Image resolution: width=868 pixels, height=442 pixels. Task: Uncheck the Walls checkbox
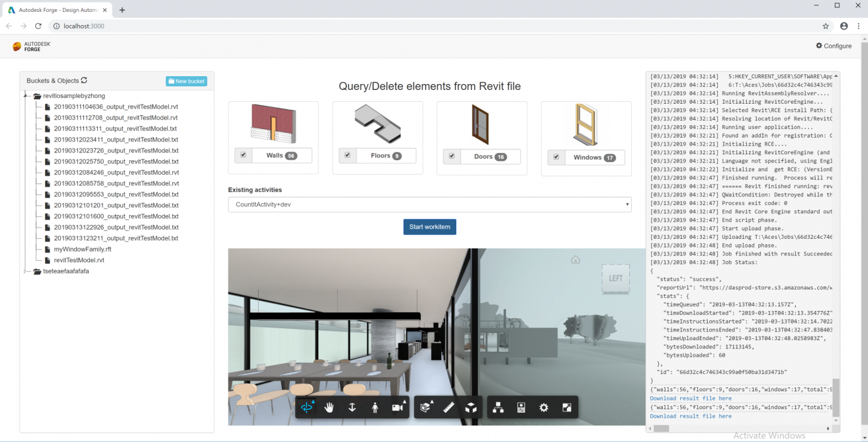(243, 155)
